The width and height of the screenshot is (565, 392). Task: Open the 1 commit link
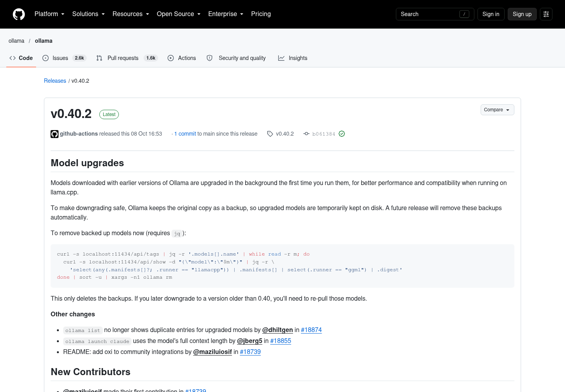(185, 134)
